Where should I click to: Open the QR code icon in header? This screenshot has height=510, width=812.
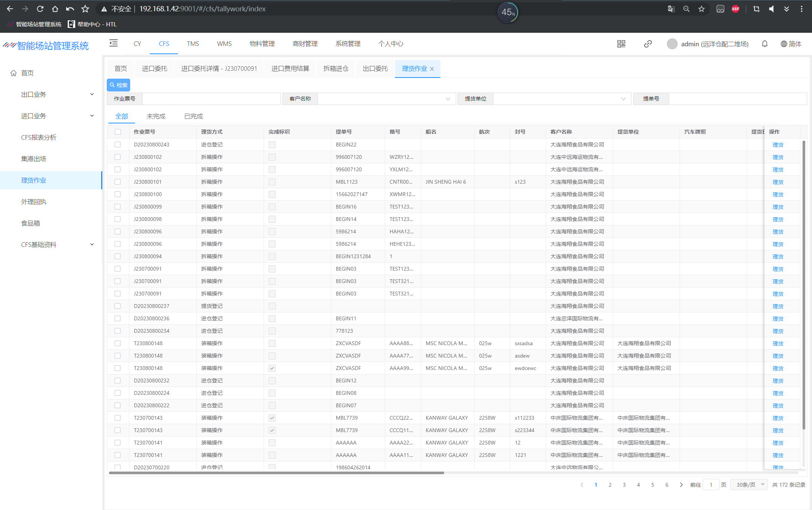[x=621, y=44]
